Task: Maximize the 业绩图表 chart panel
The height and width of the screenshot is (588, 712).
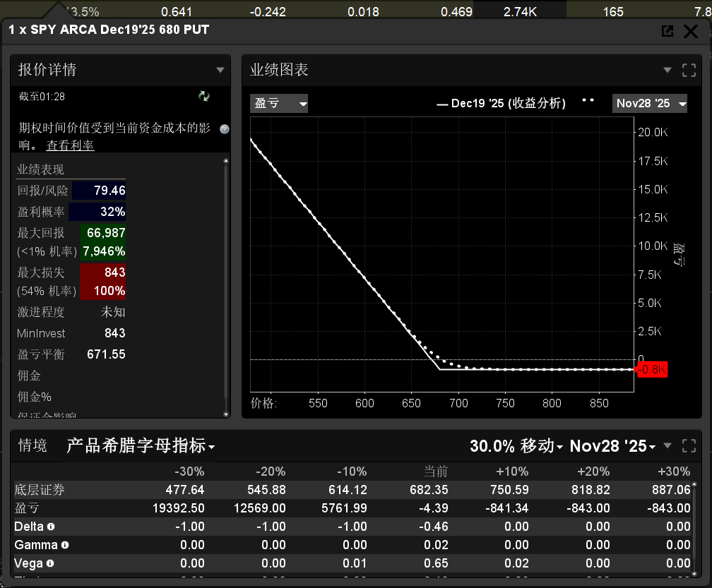Action: 689,70
